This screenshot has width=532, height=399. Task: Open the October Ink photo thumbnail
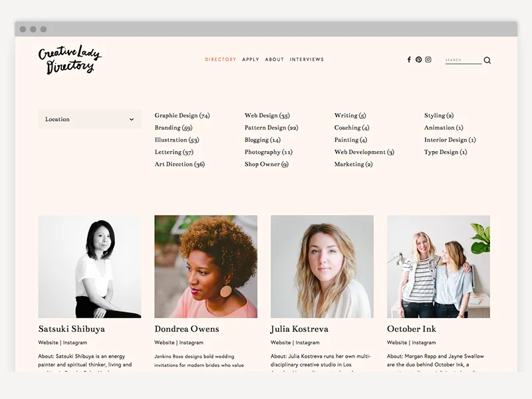coord(438,267)
